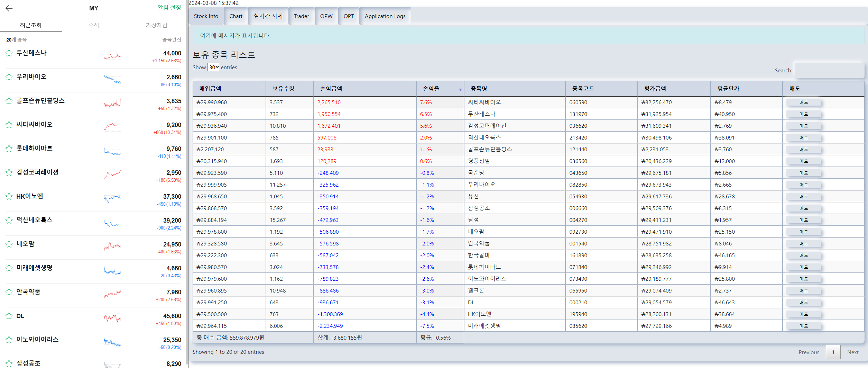This screenshot has height=368, width=868.
Task: Open the 두산테스나 mini price chart
Action: (112, 56)
